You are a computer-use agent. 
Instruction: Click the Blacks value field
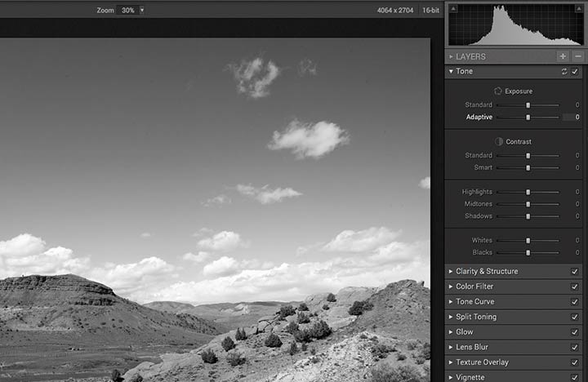click(577, 252)
